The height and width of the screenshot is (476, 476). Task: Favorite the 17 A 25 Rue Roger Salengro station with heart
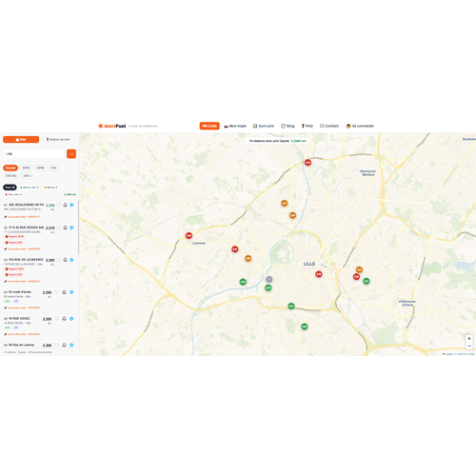click(x=59, y=228)
